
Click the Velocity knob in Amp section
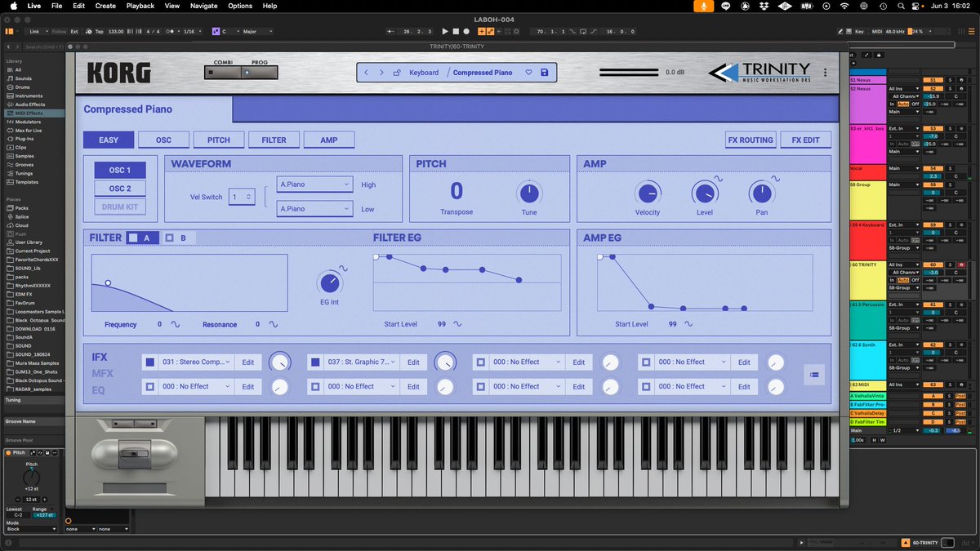(648, 193)
